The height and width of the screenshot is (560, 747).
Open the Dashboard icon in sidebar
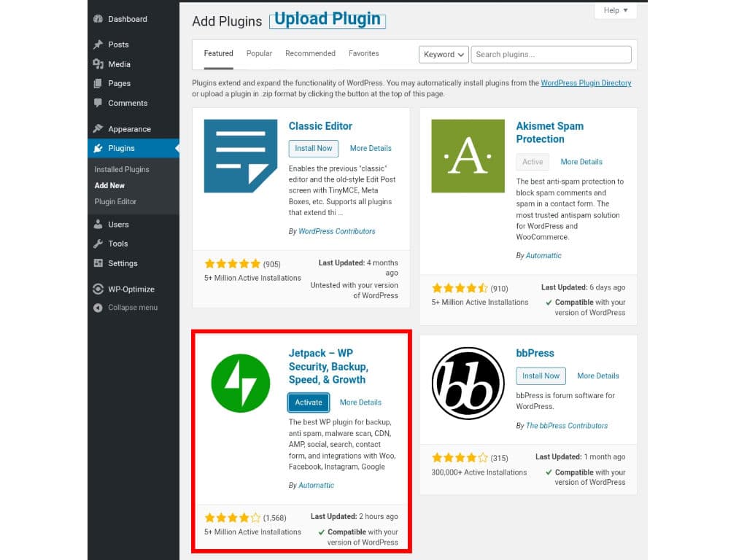tap(98, 19)
